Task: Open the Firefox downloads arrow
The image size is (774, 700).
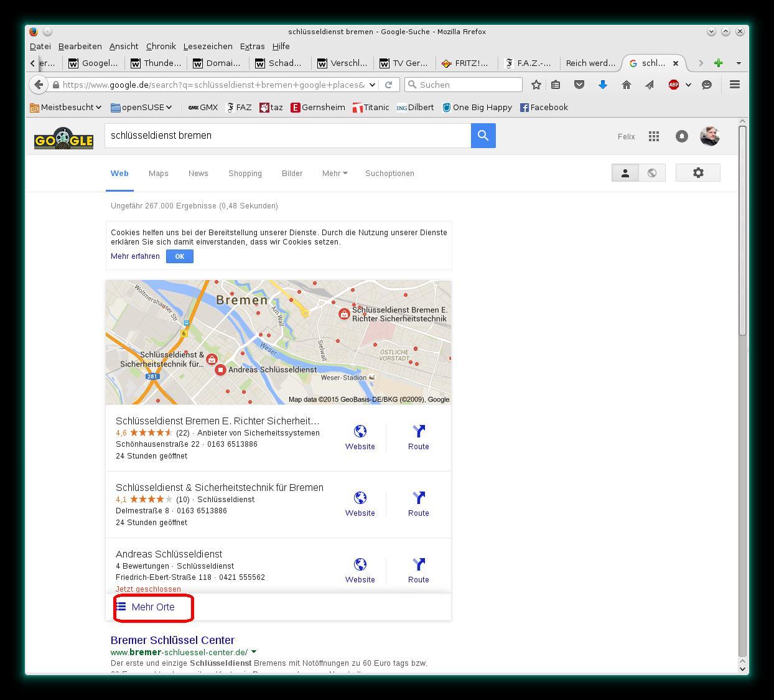Action: [x=602, y=85]
